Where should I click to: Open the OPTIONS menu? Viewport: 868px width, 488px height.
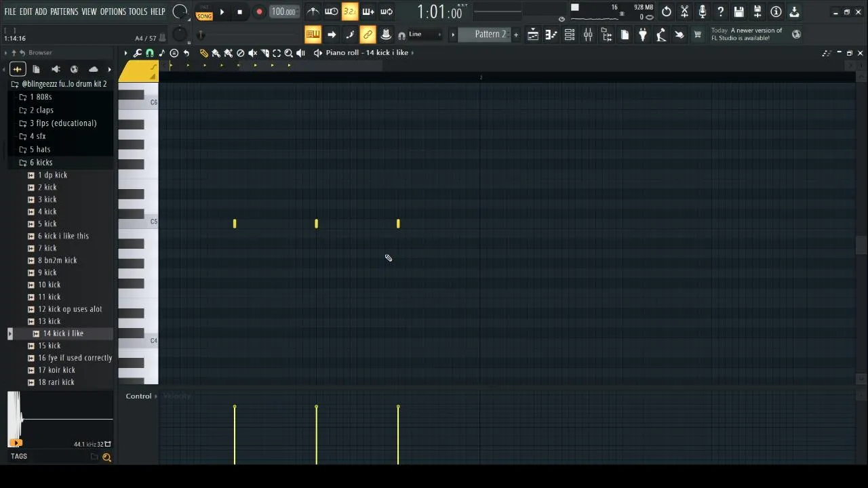click(113, 12)
